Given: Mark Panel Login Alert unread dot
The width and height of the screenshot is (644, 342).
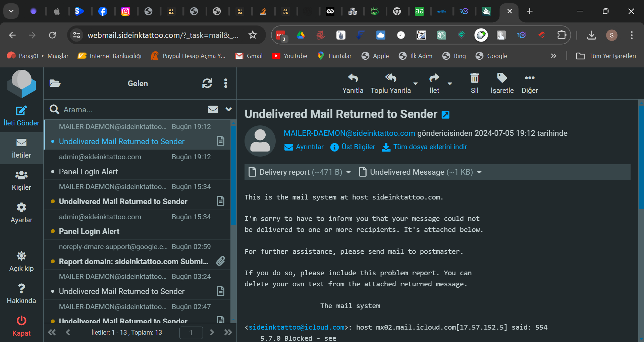Looking at the screenshot, I should pos(53,172).
